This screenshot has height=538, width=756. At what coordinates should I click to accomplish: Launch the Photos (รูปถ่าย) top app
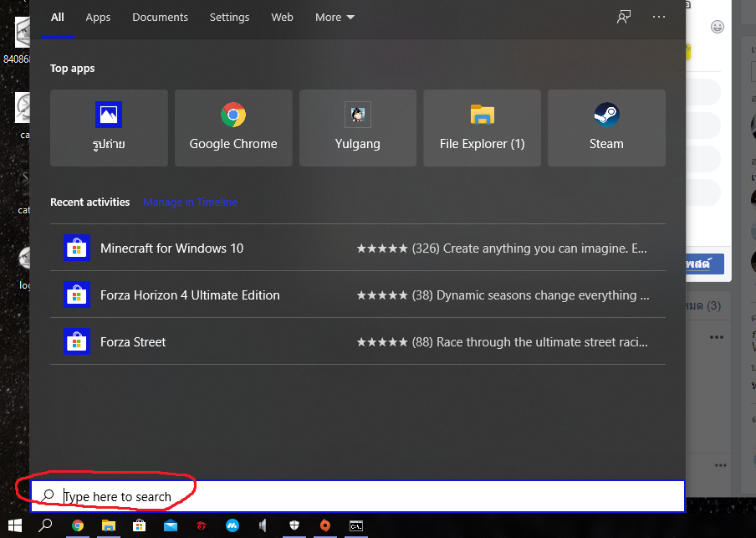click(x=109, y=128)
